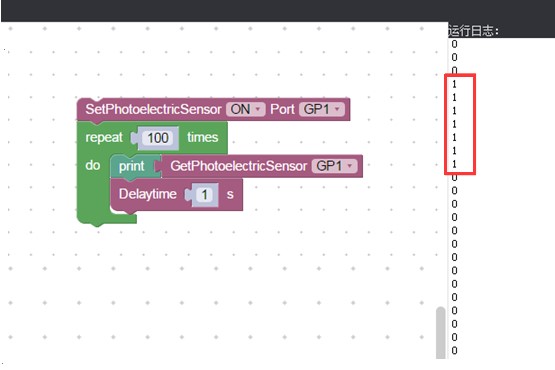
Task: Click the first 0 entry at top of log
Action: coord(454,44)
